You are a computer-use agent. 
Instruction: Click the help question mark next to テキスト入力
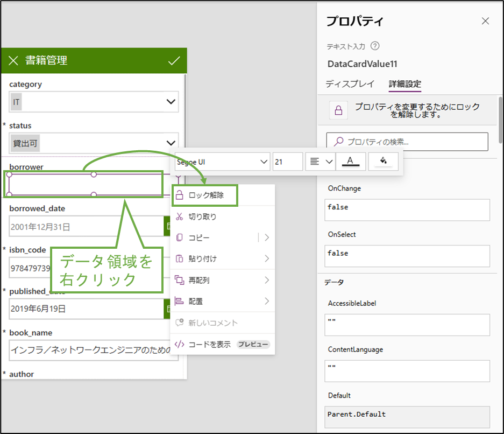[x=375, y=46]
